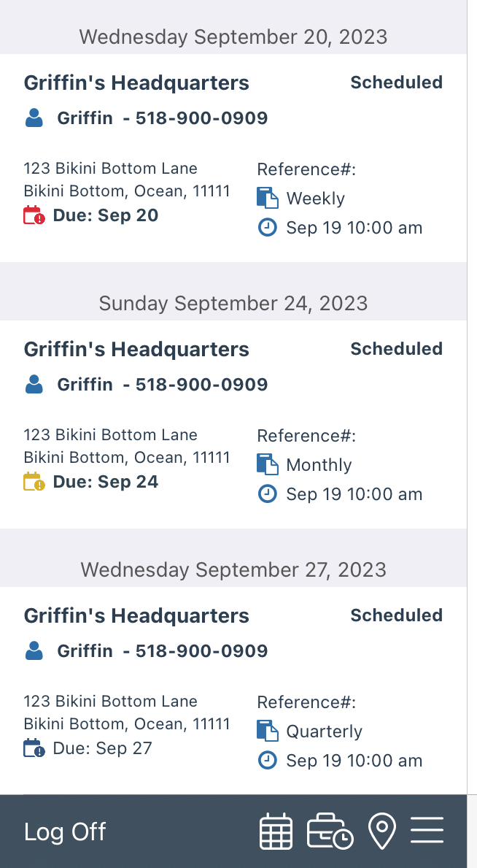Click the Quarterly document icon
This screenshot has width=477, height=868.
pos(268,731)
